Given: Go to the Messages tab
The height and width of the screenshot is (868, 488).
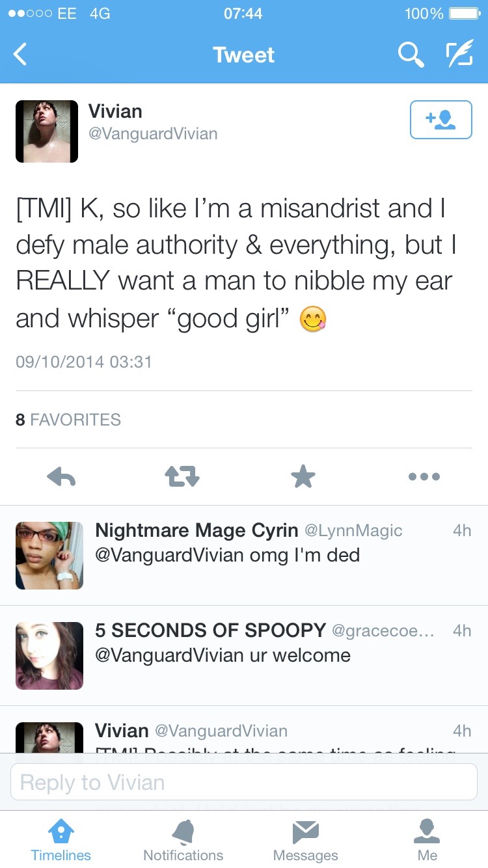Looking at the screenshot, I should [305, 839].
